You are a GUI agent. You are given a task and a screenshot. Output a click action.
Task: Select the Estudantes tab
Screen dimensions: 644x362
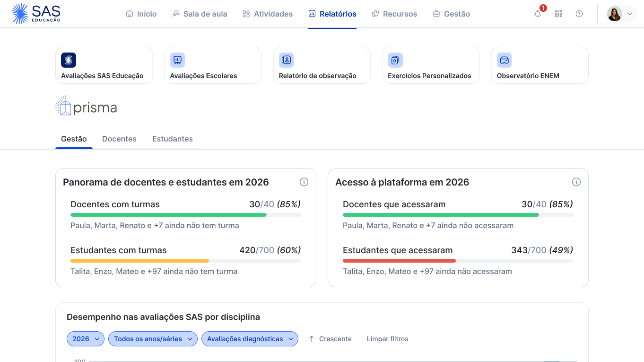click(172, 139)
